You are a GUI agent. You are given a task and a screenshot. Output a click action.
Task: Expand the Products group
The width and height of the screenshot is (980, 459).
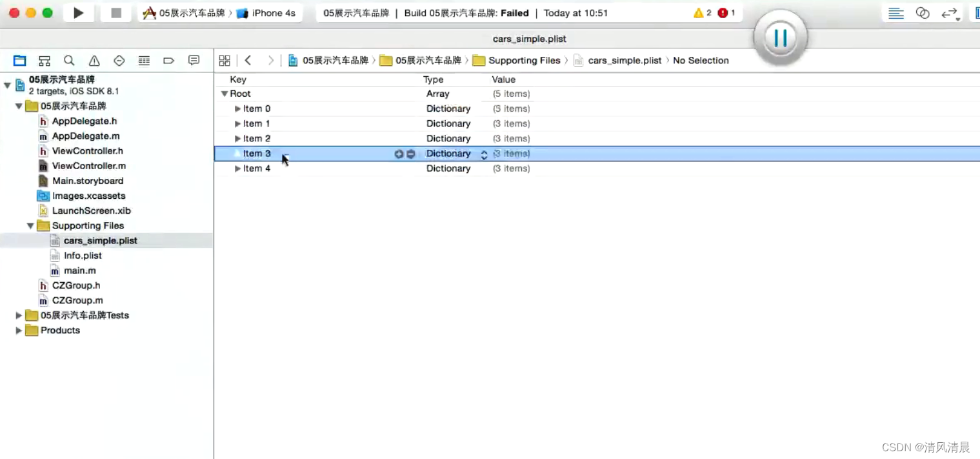click(19, 331)
